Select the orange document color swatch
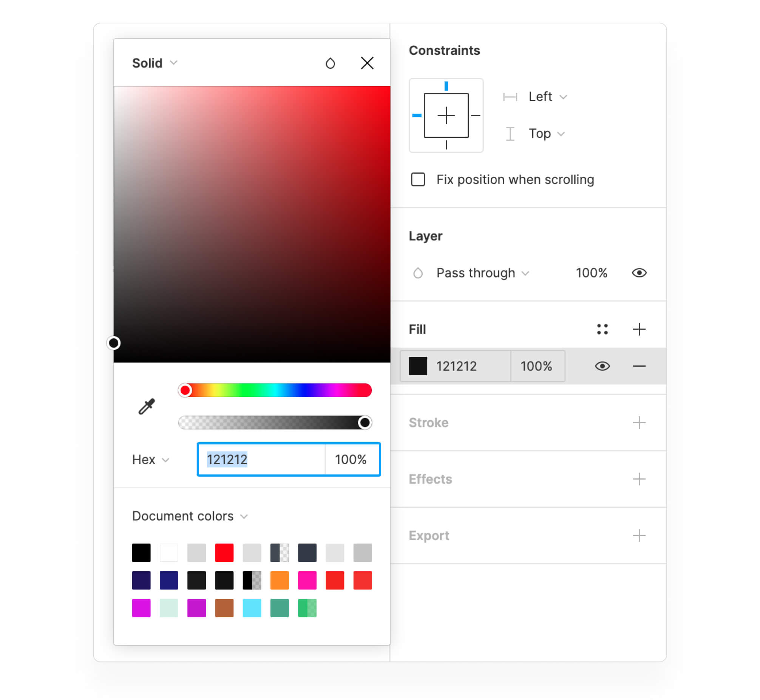Screen dimensions: 760x700 pos(280,580)
